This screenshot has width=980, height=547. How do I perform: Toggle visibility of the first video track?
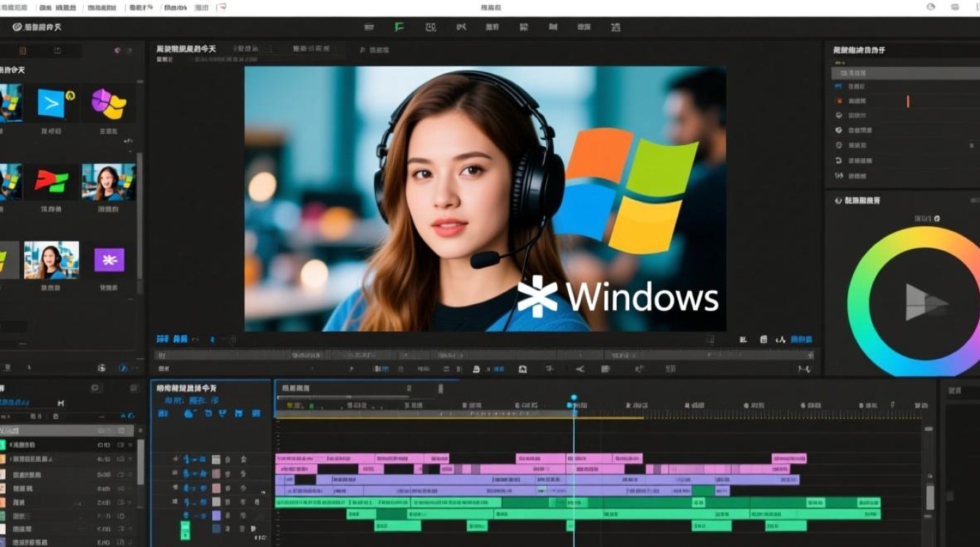coord(175,459)
